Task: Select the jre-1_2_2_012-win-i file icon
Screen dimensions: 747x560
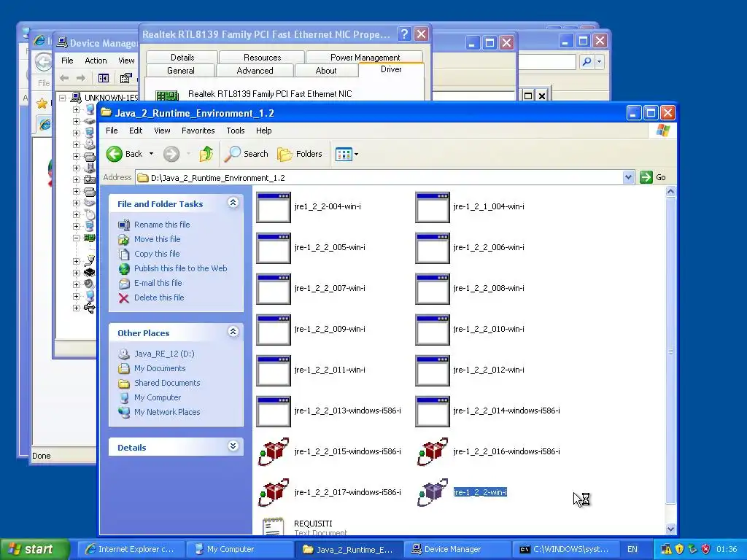Action: pos(433,370)
